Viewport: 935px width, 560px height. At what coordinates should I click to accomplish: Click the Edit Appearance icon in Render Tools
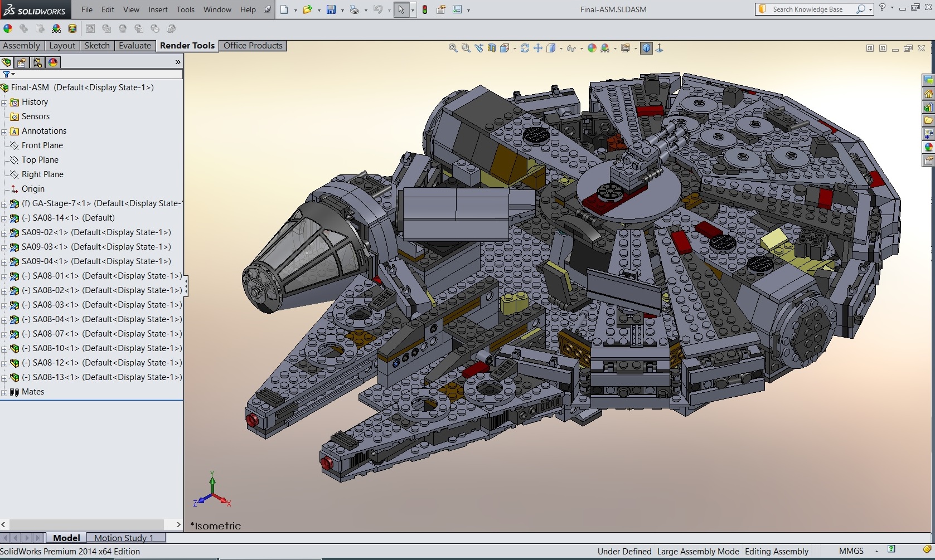click(8, 28)
